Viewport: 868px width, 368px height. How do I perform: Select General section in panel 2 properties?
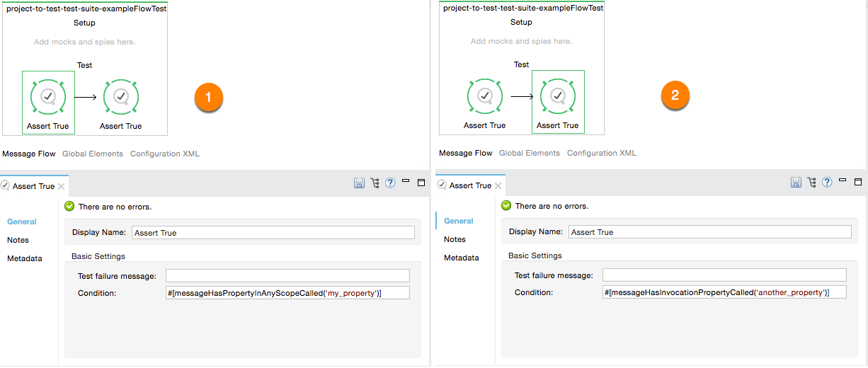[459, 221]
